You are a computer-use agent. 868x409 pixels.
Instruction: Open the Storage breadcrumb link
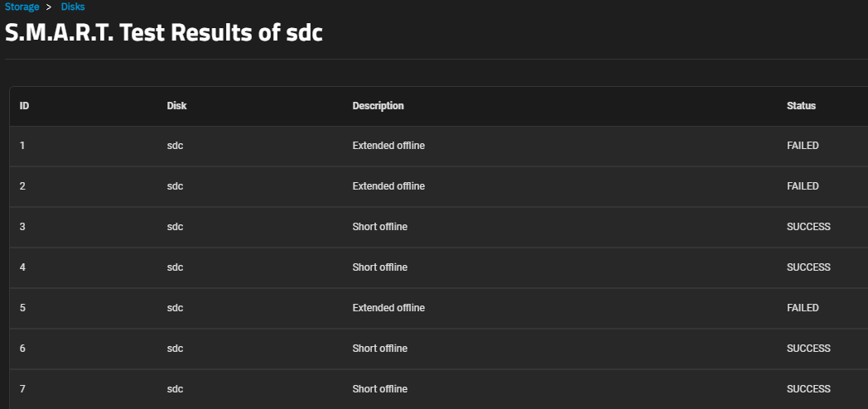pos(22,7)
